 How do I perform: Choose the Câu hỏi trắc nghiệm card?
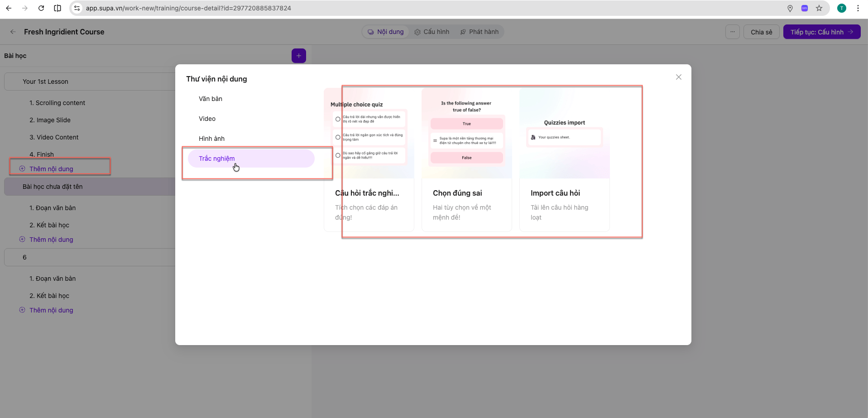coord(369,160)
